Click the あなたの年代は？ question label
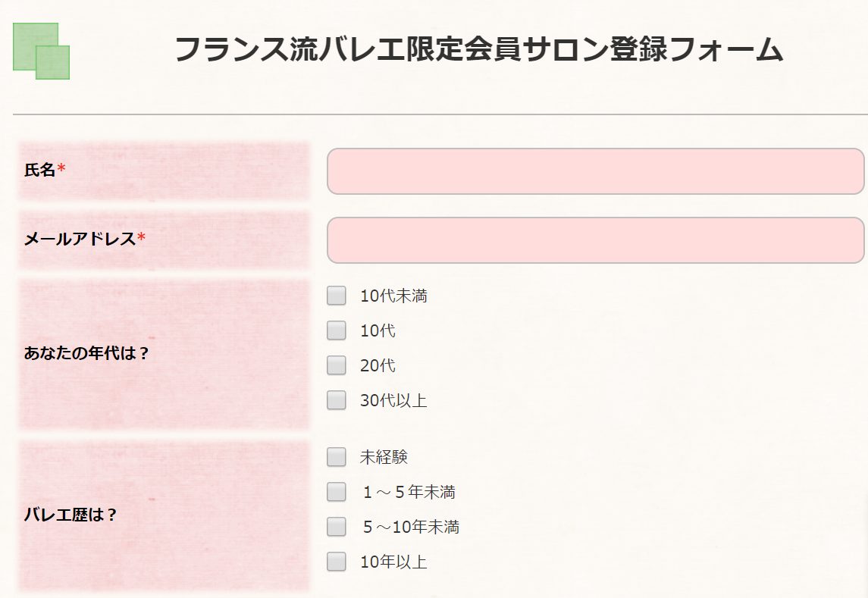The width and height of the screenshot is (868, 598). point(87,353)
